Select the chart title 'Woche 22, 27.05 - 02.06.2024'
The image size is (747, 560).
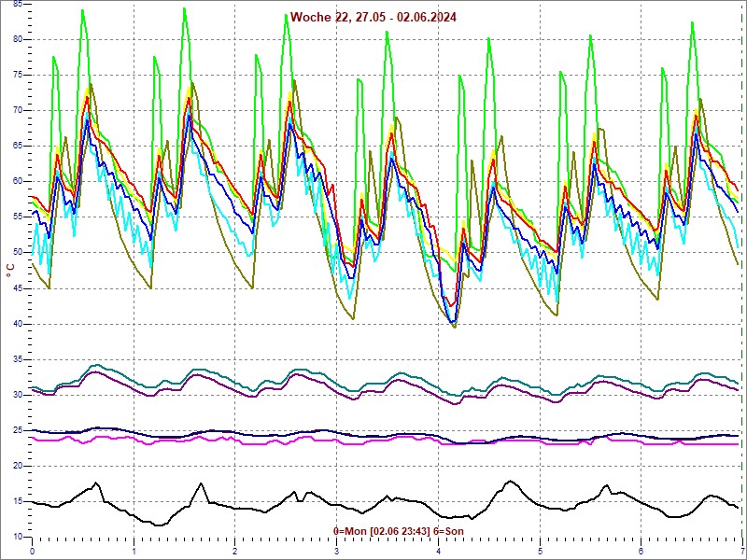click(x=373, y=17)
